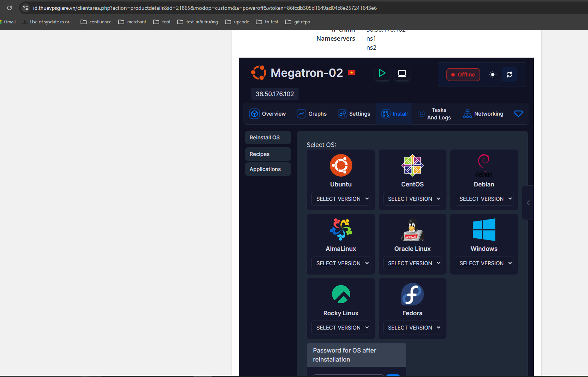Expand more tabs chevron after Networking
This screenshot has height=377, width=588.
tap(518, 114)
